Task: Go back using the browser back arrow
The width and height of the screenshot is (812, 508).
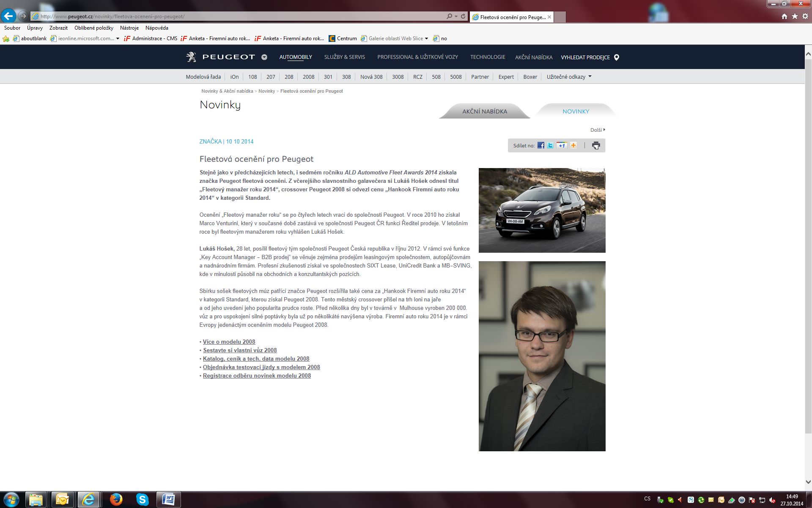Action: (x=8, y=16)
